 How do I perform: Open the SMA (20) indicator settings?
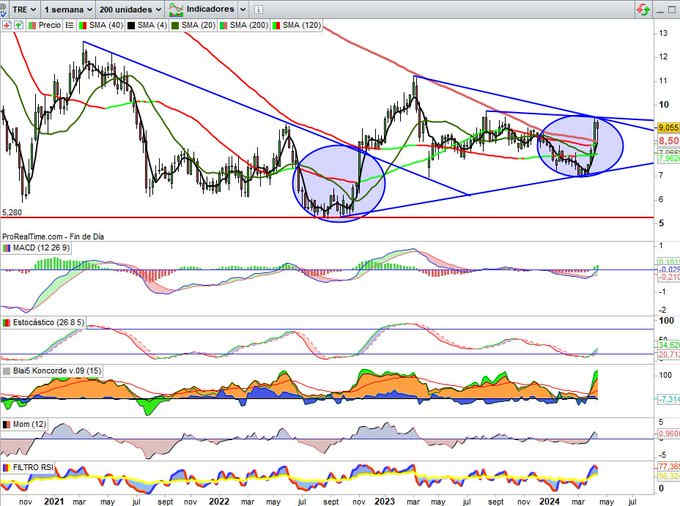(198, 26)
